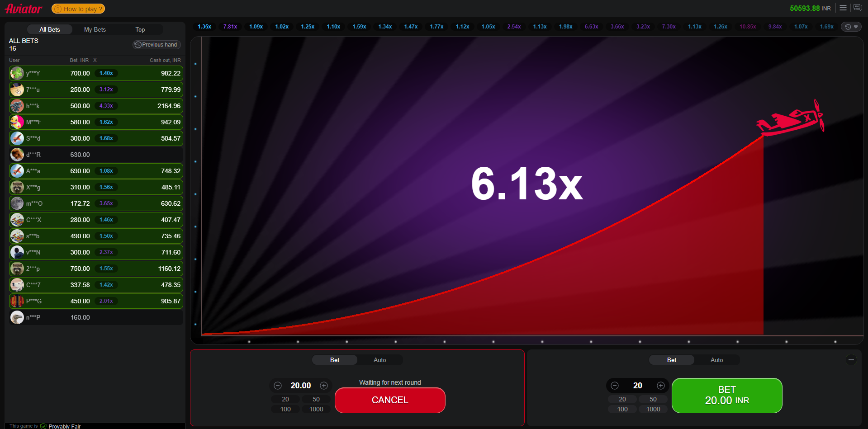Image resolution: width=868 pixels, height=429 pixels.
Task: Click avatar of user d***R
Action: pyautogui.click(x=17, y=155)
